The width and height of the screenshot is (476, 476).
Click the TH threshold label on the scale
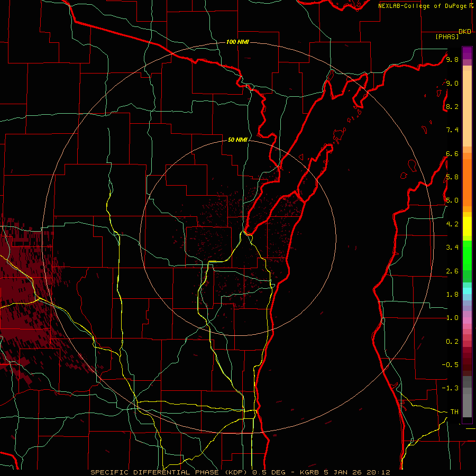(454, 412)
